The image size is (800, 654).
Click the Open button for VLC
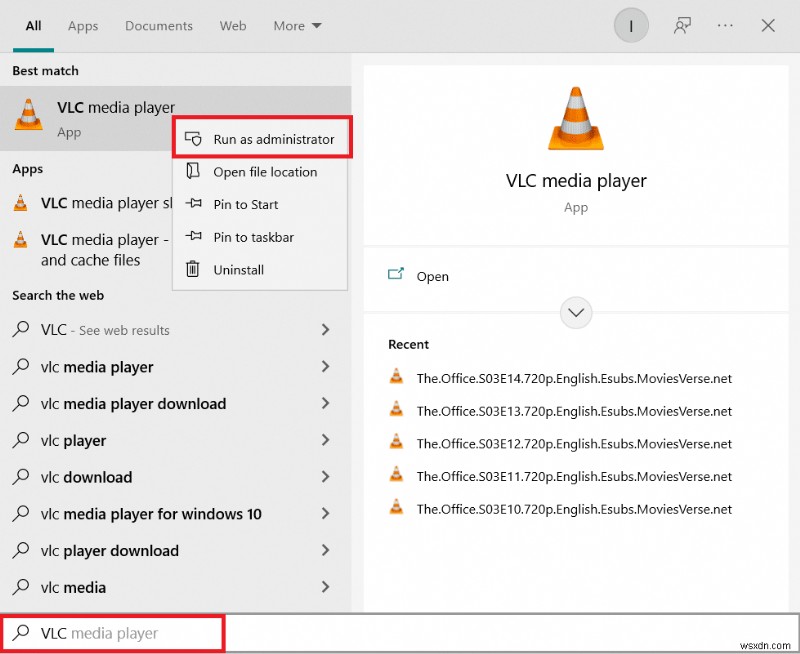click(432, 276)
